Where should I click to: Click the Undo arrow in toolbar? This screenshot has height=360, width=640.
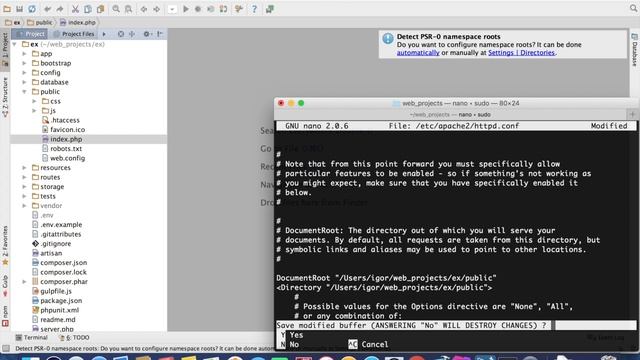click(x=47, y=9)
